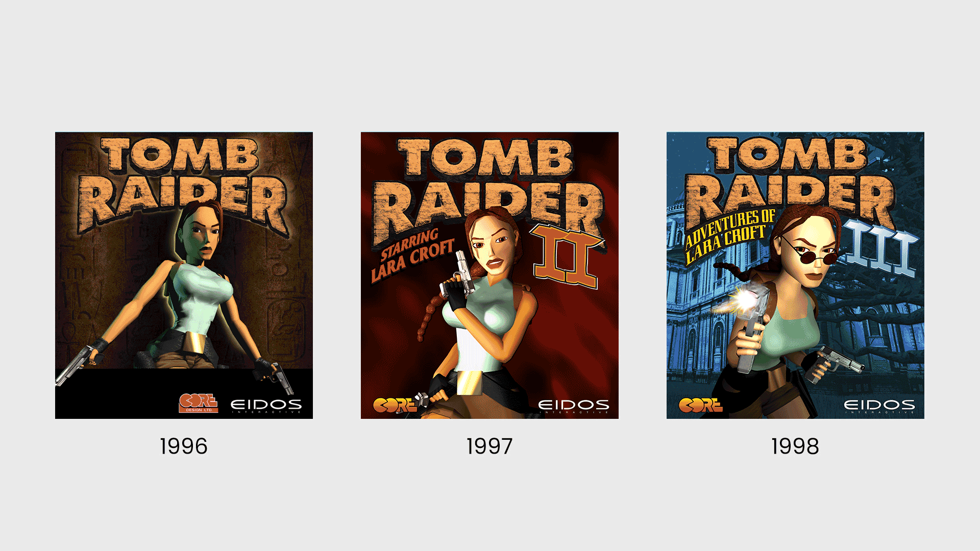
Task: Click the Tomb Raider title on 1996 cover
Action: pyautogui.click(x=183, y=186)
